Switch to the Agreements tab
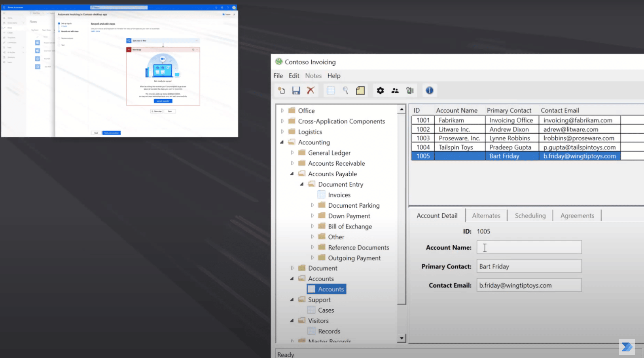 click(x=577, y=216)
